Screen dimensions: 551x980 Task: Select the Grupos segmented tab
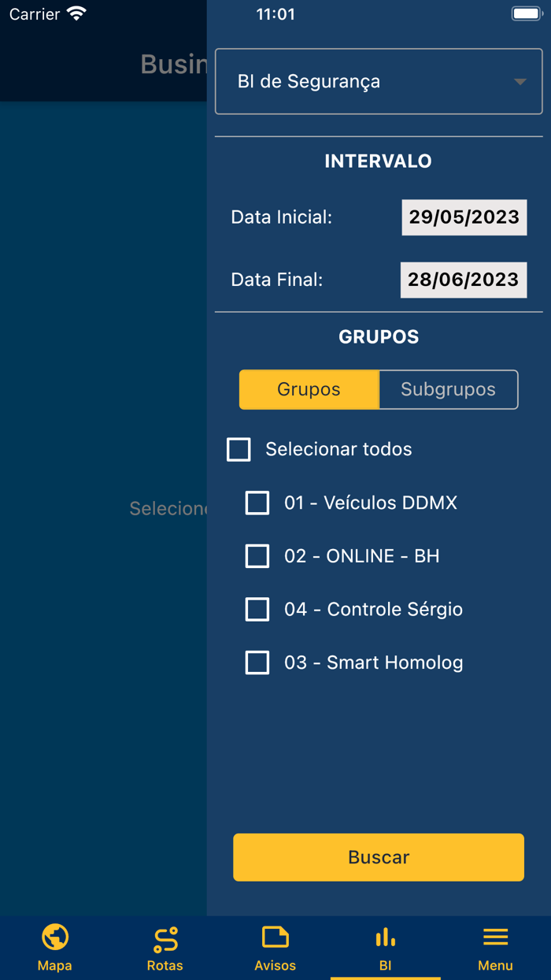pos(309,389)
